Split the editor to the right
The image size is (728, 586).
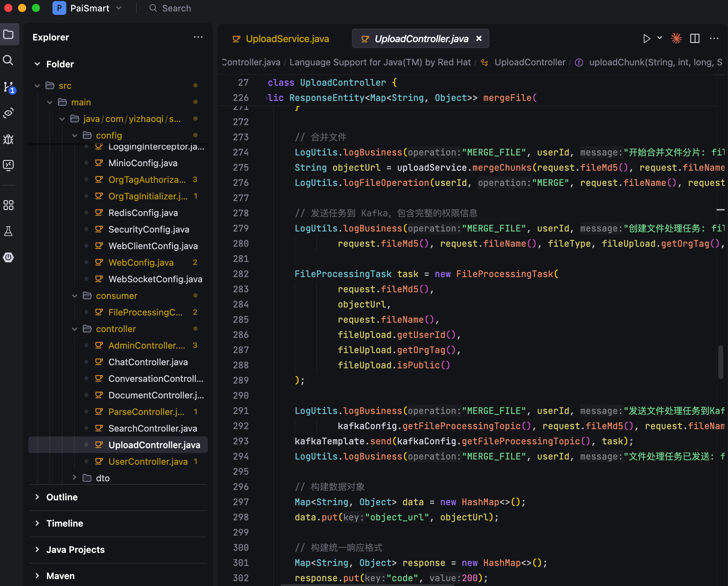point(695,38)
